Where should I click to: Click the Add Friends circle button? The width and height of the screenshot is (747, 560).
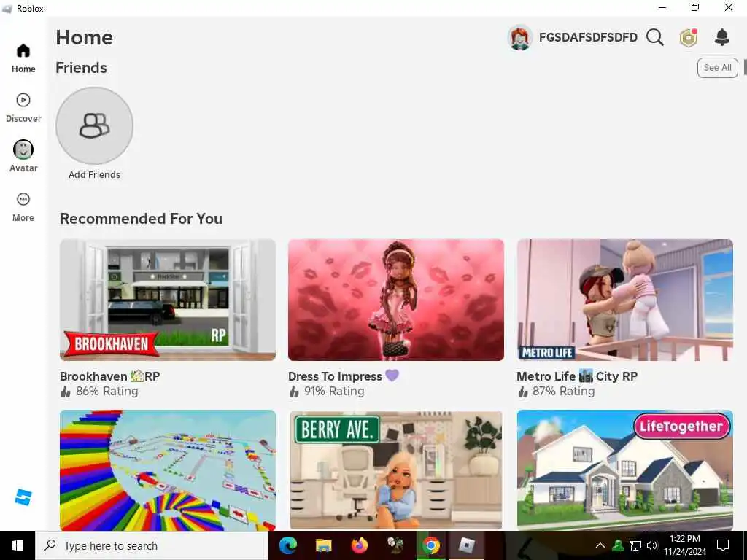tap(94, 125)
